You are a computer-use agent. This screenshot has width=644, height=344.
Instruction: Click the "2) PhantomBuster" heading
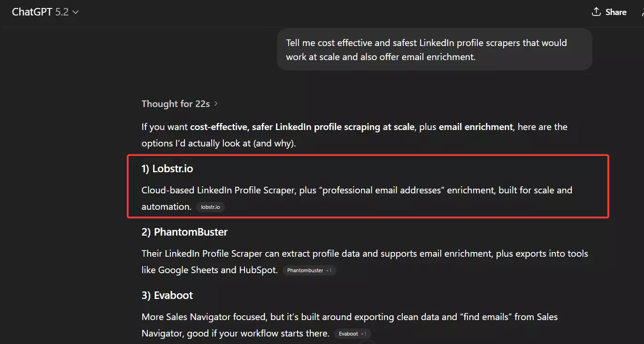tap(184, 232)
